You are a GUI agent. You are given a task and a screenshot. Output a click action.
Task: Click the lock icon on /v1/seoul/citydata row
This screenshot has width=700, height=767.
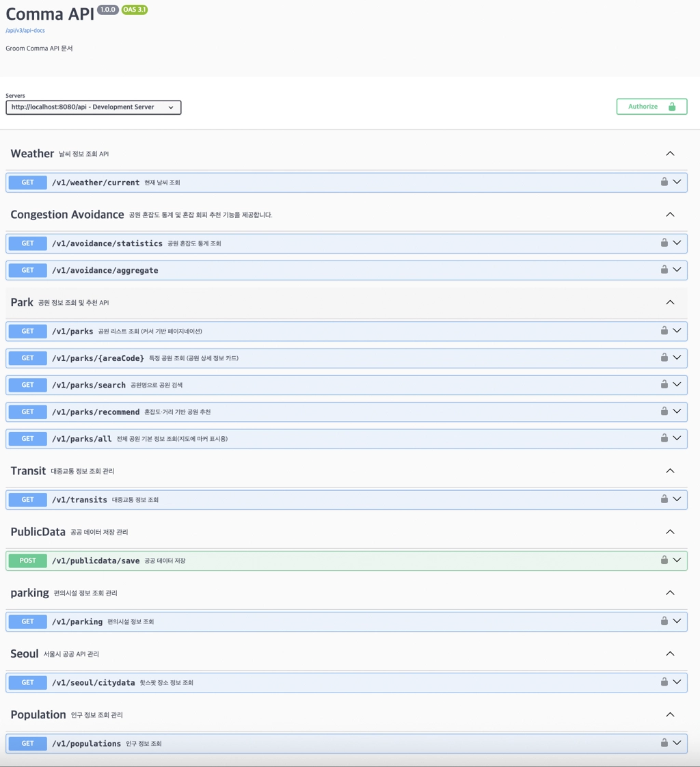coord(664,682)
